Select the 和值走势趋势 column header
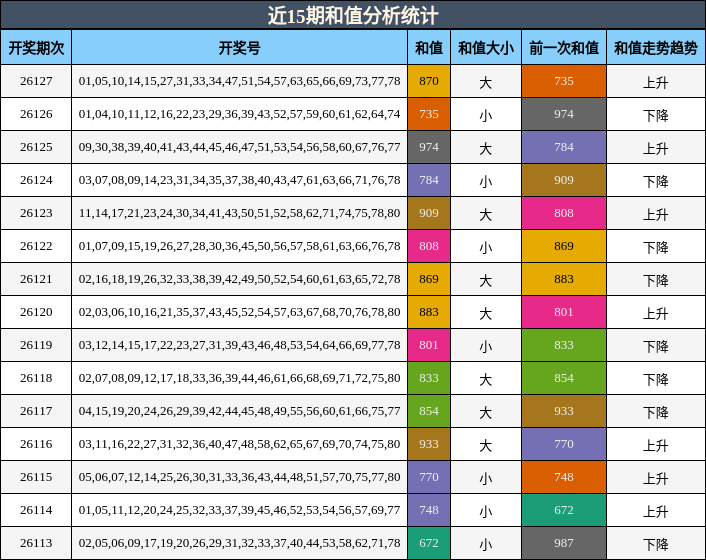 [x=656, y=47]
